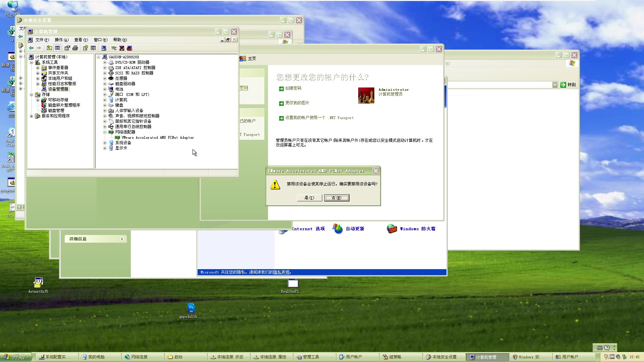The image size is (644, 362).
Task: Click the Scan for hardware changes icon
Action: click(x=104, y=48)
